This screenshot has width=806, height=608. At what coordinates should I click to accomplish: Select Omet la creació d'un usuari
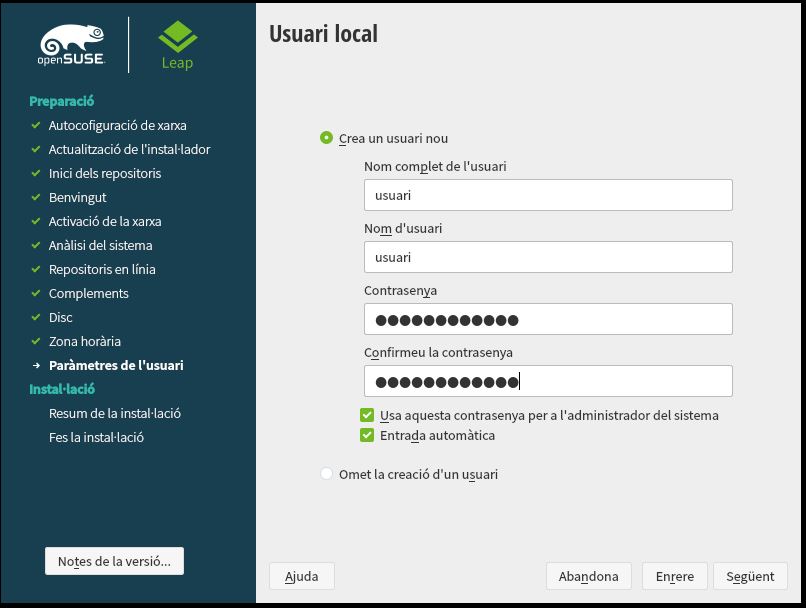(x=327, y=474)
